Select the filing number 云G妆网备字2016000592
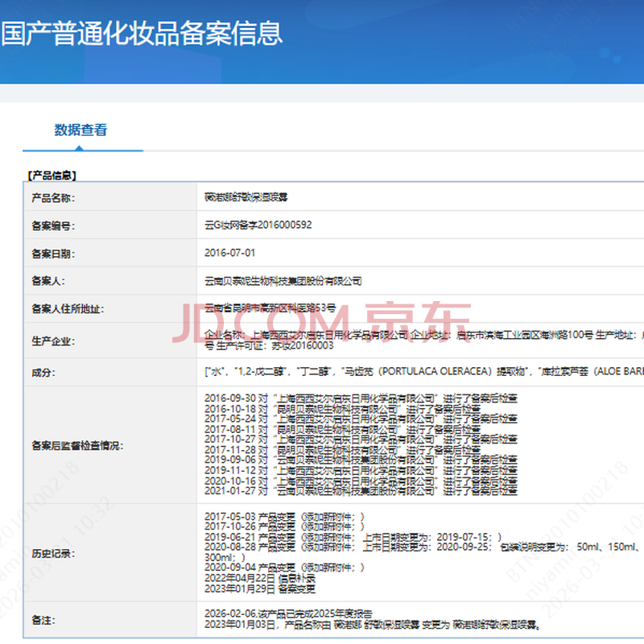The image size is (644, 644). (x=258, y=225)
